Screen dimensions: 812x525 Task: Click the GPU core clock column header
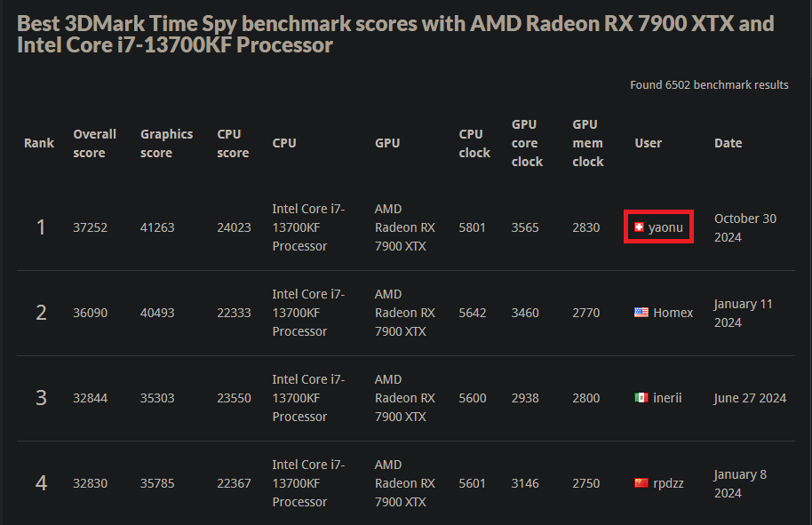(x=527, y=143)
